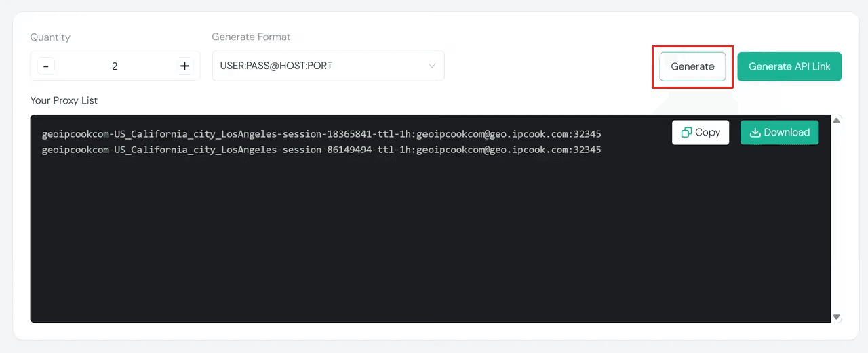Click the proxy list scrollbar track

tap(837, 217)
